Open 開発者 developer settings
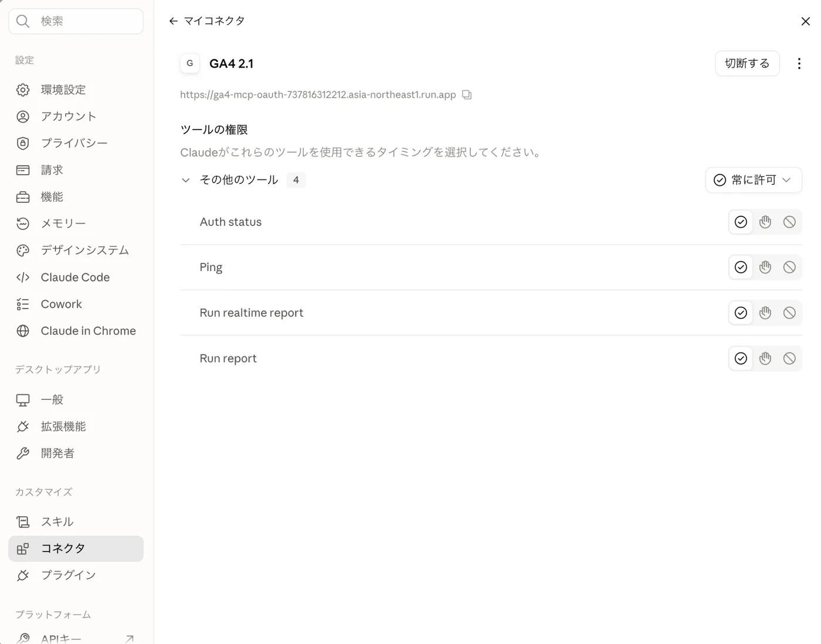This screenshot has width=821, height=644. tap(76, 453)
